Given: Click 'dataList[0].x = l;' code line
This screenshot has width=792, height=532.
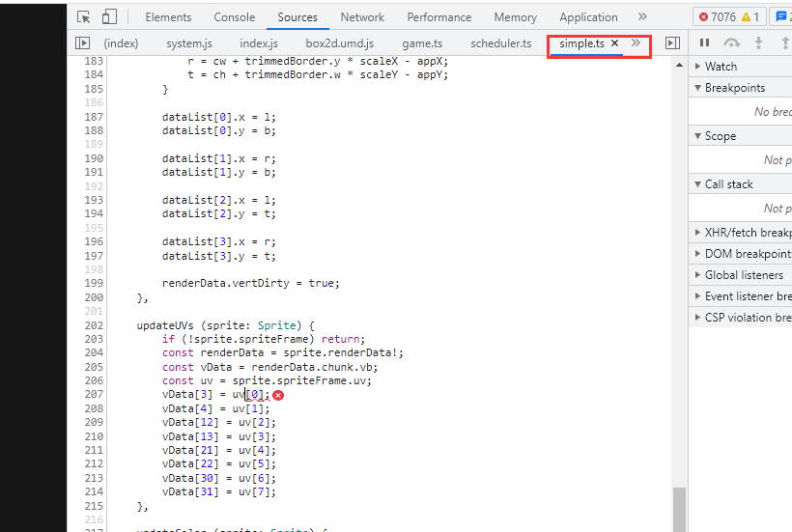Looking at the screenshot, I should (x=219, y=117).
